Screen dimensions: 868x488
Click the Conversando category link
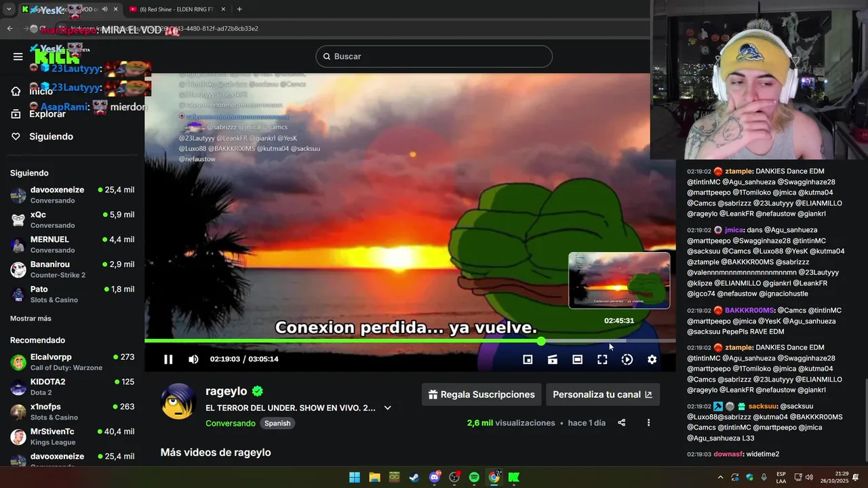[231, 423]
